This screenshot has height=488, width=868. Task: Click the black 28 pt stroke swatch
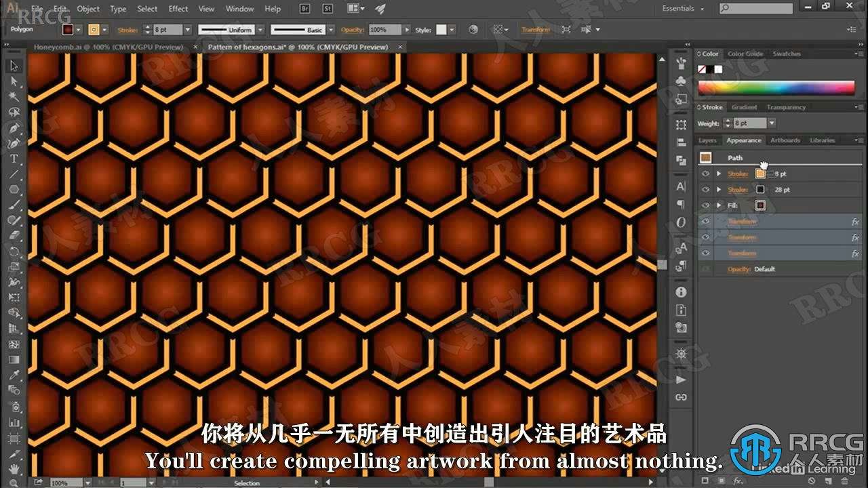tap(760, 190)
